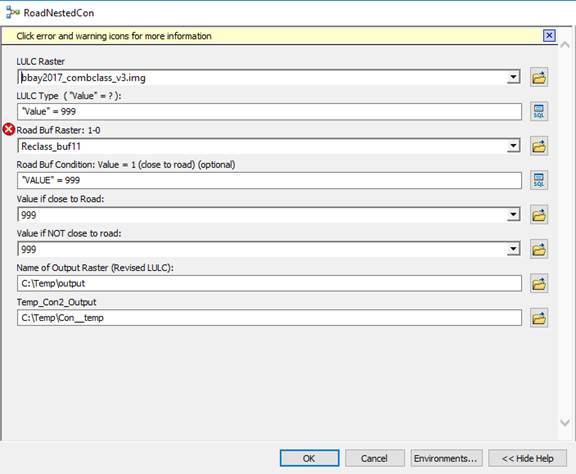Click red error icon beside Road Buf Raster
This screenshot has height=474, width=576.
click(x=9, y=130)
